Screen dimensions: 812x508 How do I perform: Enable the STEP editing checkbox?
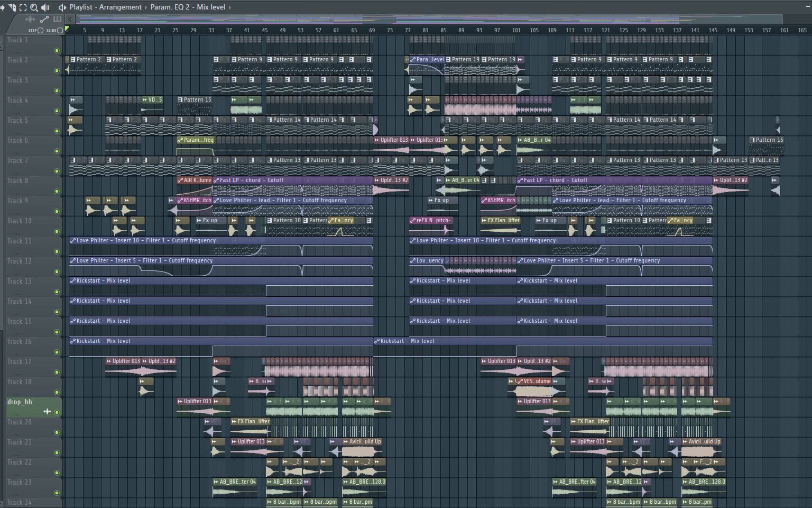(x=40, y=31)
